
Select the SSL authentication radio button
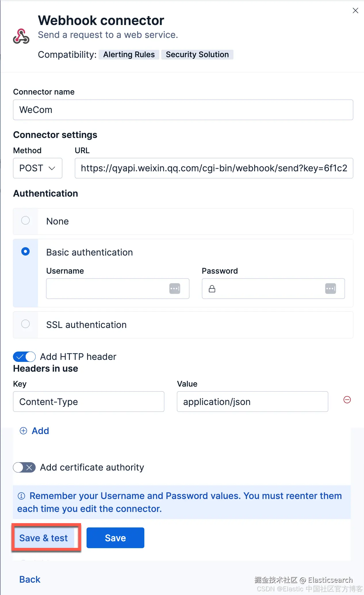26,324
